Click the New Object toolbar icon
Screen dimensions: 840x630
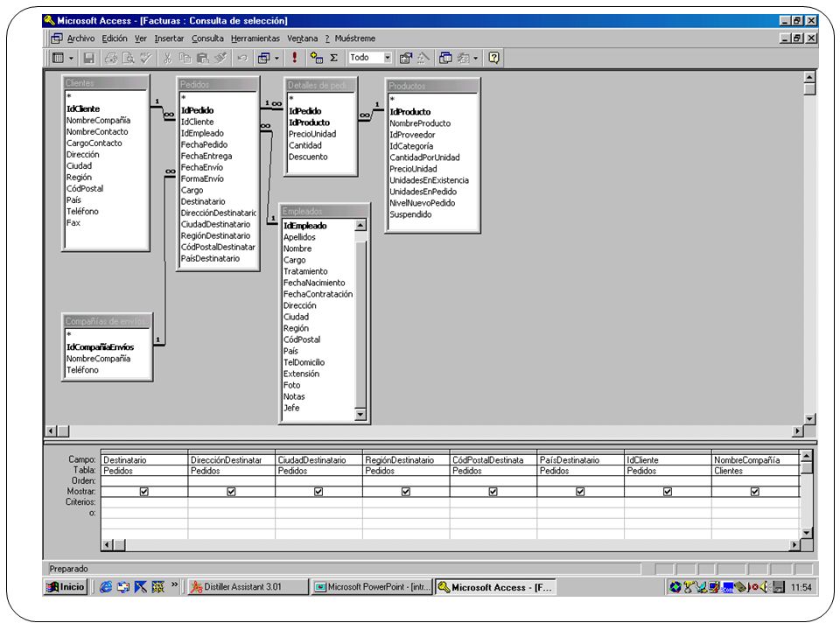[464, 58]
